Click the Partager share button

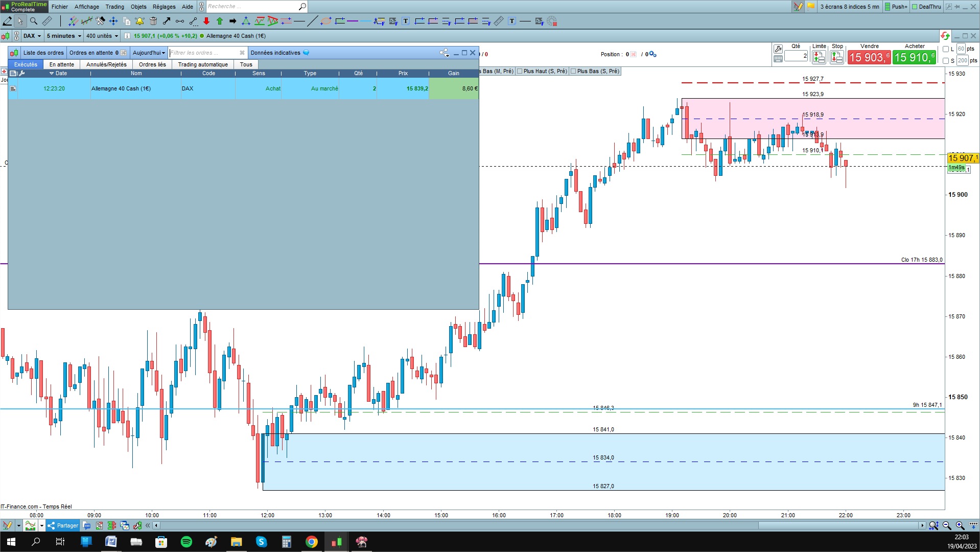click(63, 525)
